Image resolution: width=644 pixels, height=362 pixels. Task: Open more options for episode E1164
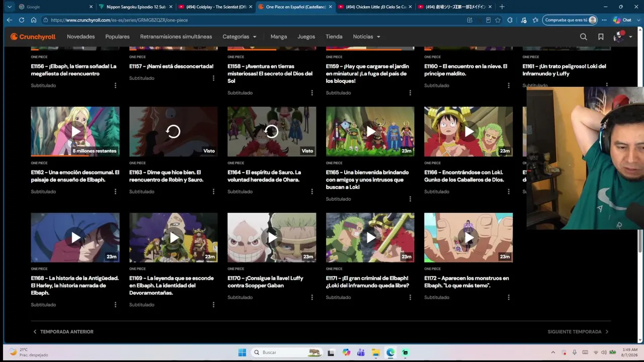tap(312, 192)
